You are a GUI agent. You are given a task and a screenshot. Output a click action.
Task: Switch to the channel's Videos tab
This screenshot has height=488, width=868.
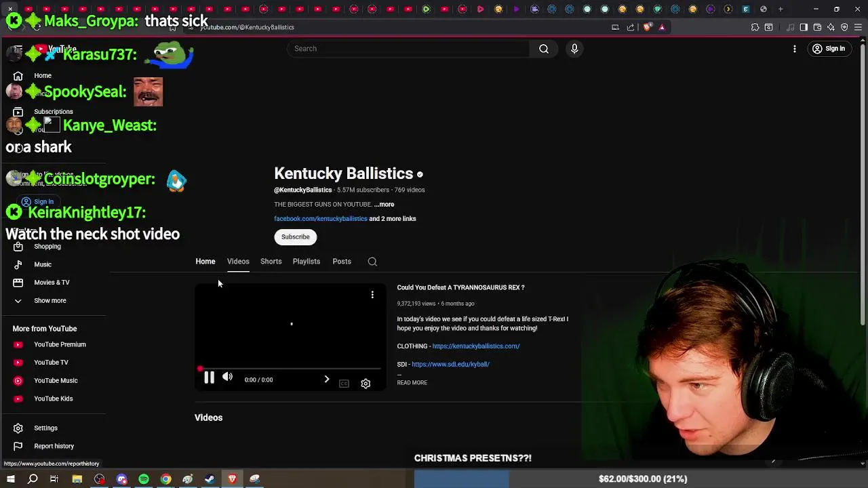pyautogui.click(x=238, y=262)
